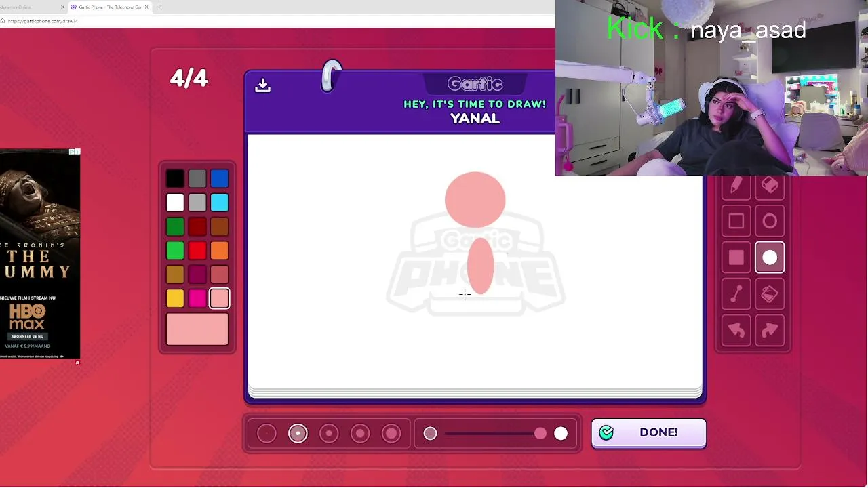Viewport: 868px width, 488px height.
Task: Select the fourth brush size
Action: [360, 434]
